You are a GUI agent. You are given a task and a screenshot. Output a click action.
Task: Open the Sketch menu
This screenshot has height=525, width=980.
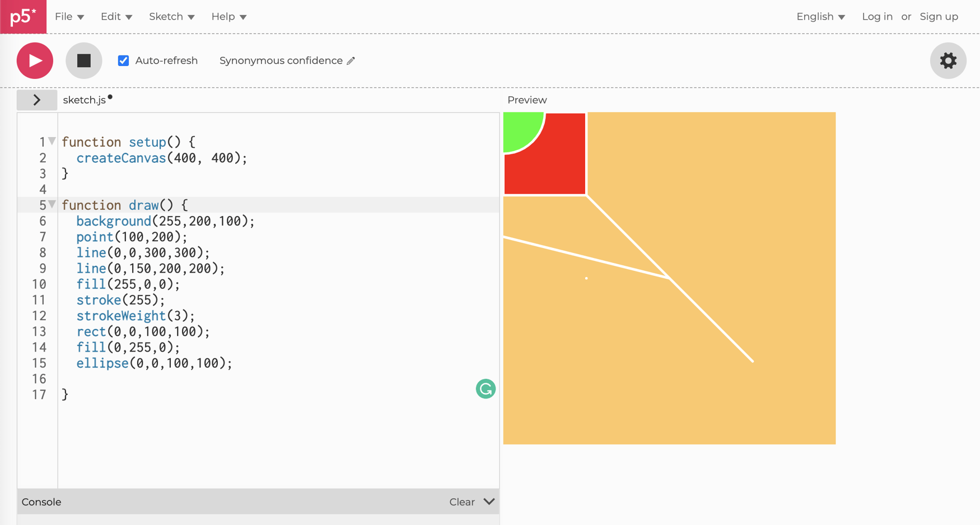pos(171,17)
